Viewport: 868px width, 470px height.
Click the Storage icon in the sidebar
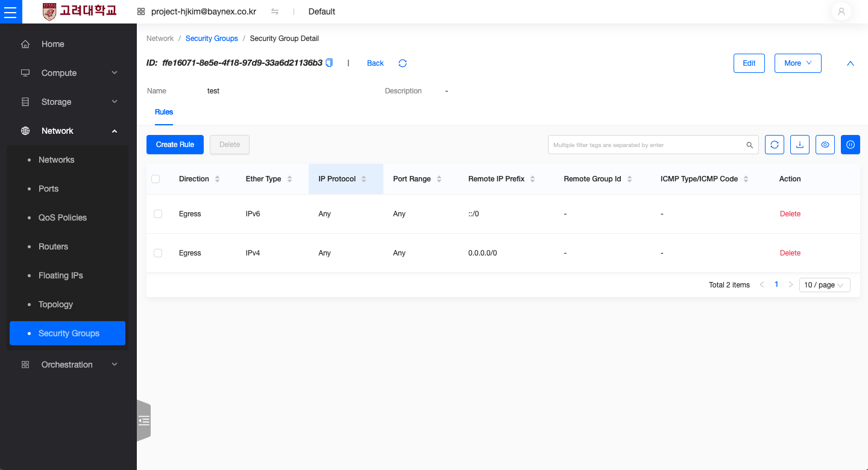coord(25,102)
